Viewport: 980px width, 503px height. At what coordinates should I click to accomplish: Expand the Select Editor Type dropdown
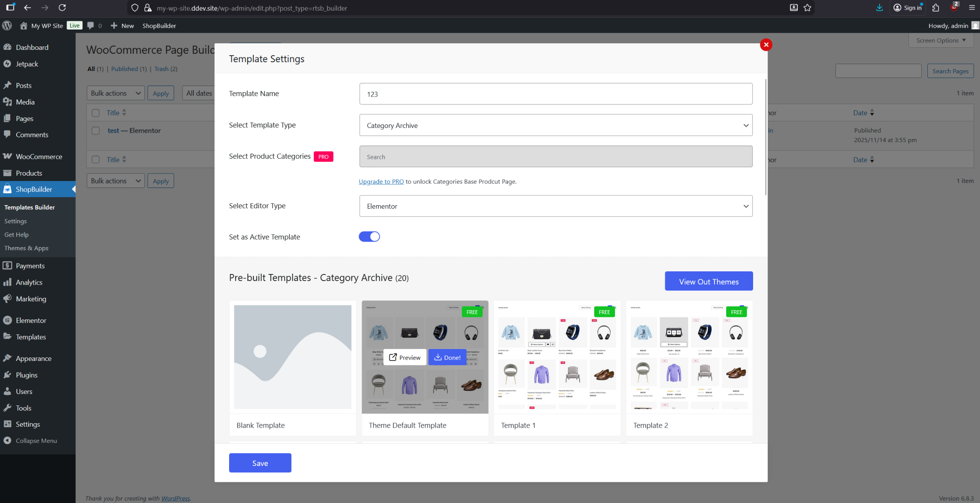[556, 206]
